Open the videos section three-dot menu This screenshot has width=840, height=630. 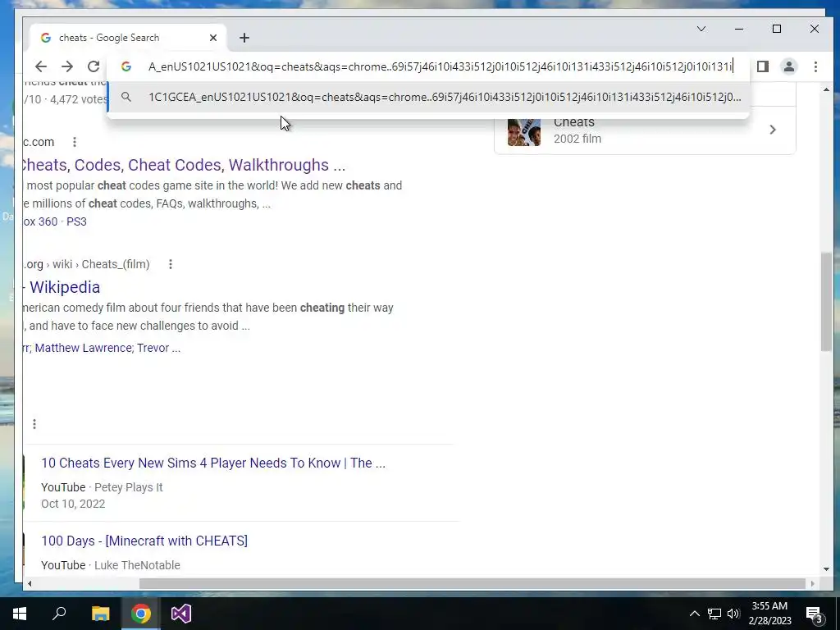click(34, 424)
